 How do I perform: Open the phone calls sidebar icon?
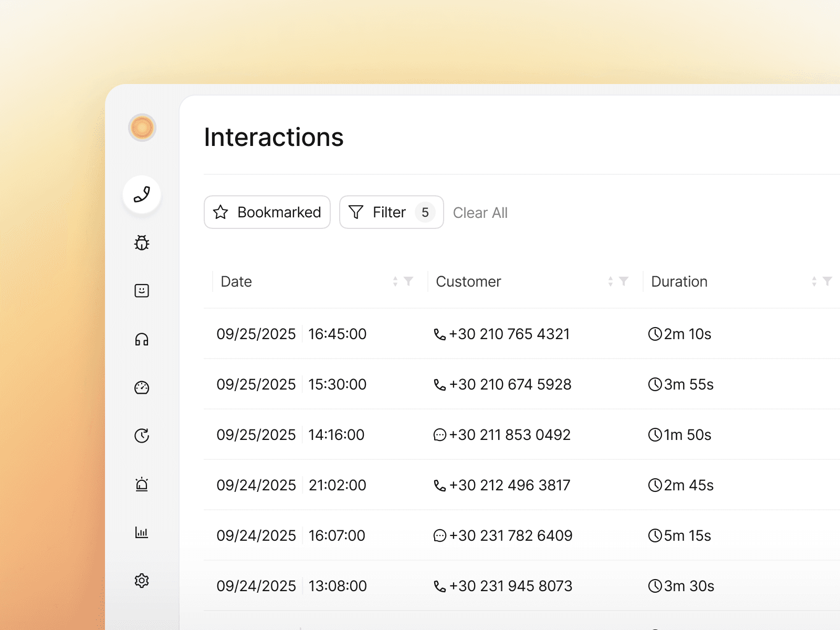tap(142, 195)
